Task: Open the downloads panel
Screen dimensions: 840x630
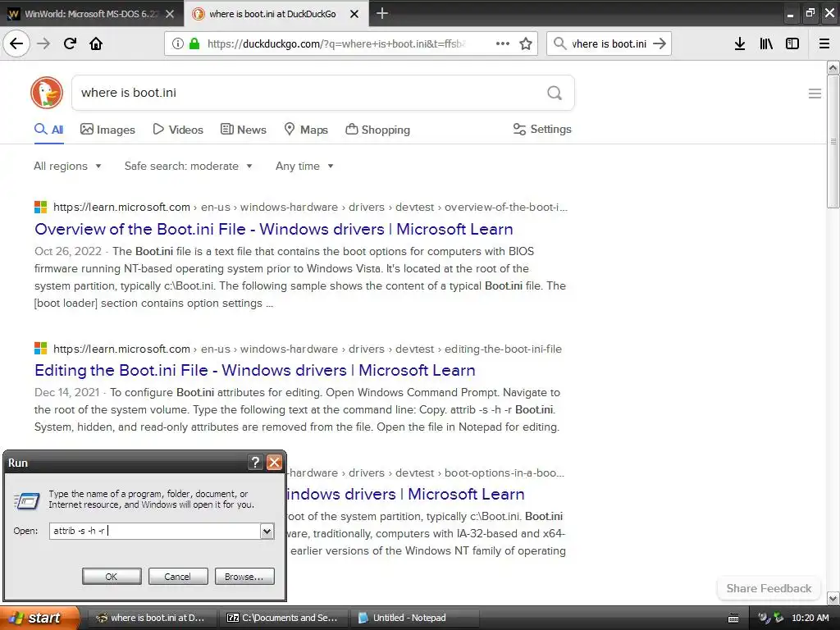Action: point(740,43)
